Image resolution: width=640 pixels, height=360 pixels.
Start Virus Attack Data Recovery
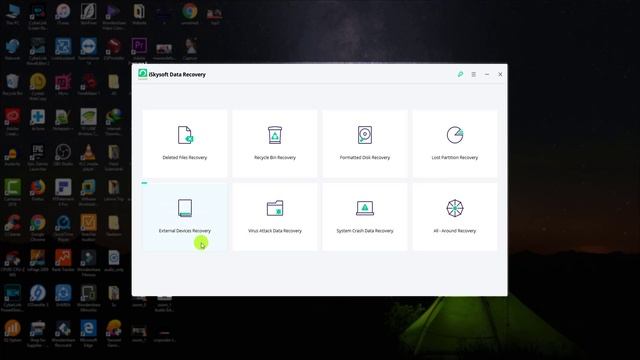point(275,217)
